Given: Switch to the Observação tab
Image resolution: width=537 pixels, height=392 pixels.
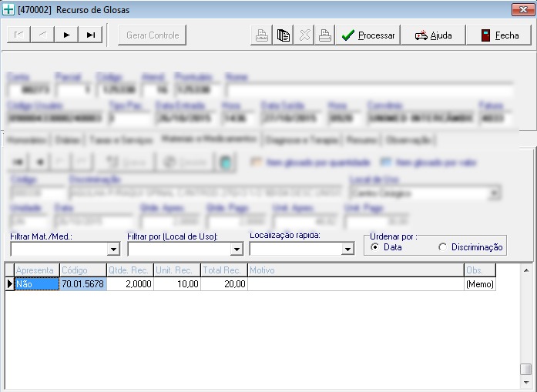Looking at the screenshot, I should pyautogui.click(x=408, y=140).
